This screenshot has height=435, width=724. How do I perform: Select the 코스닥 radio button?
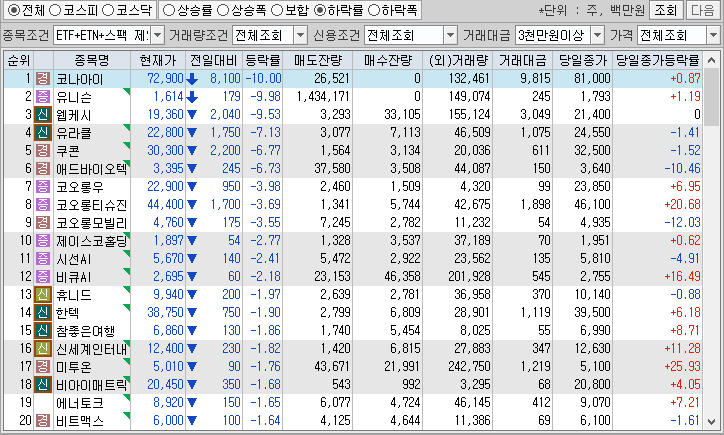tap(108, 10)
